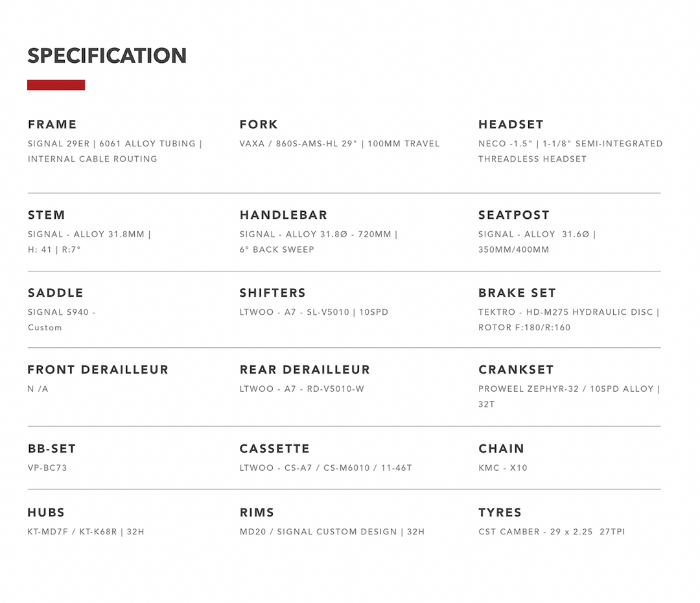
Task: Click the SEATPOST heading
Action: pyautogui.click(x=514, y=215)
